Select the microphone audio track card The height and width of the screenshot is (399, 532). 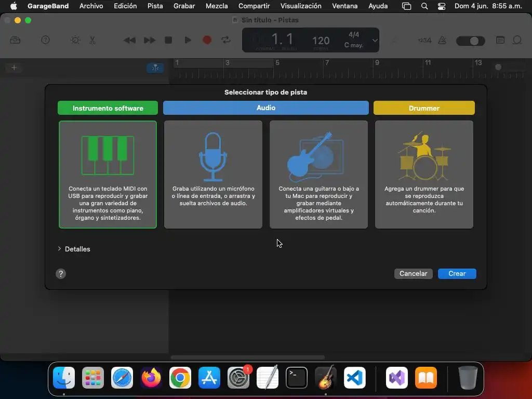213,175
